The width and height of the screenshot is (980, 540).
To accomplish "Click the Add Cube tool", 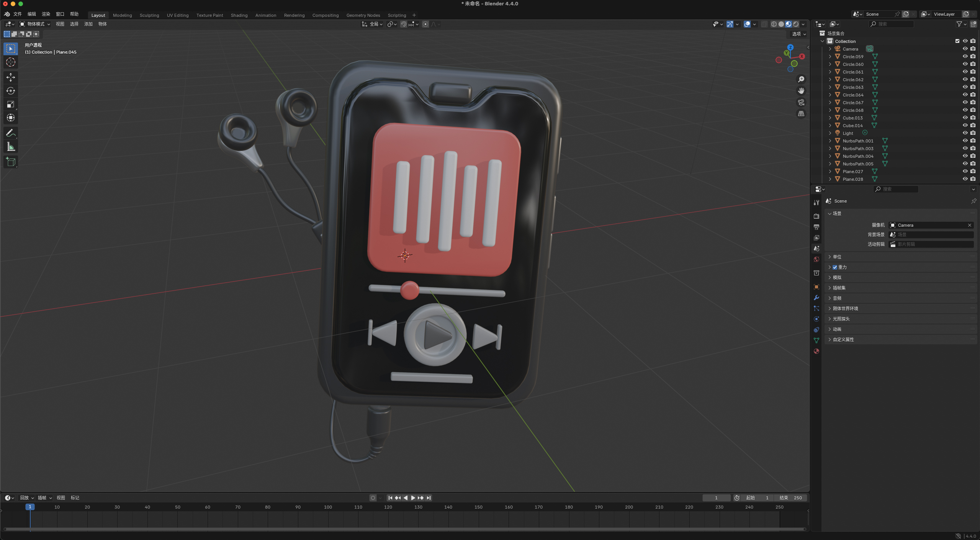I will coord(10,162).
